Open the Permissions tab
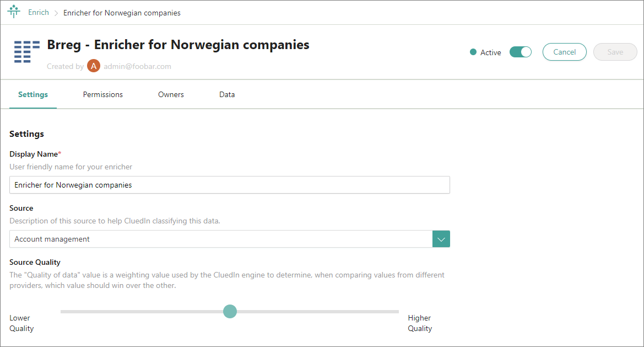 pos(103,94)
